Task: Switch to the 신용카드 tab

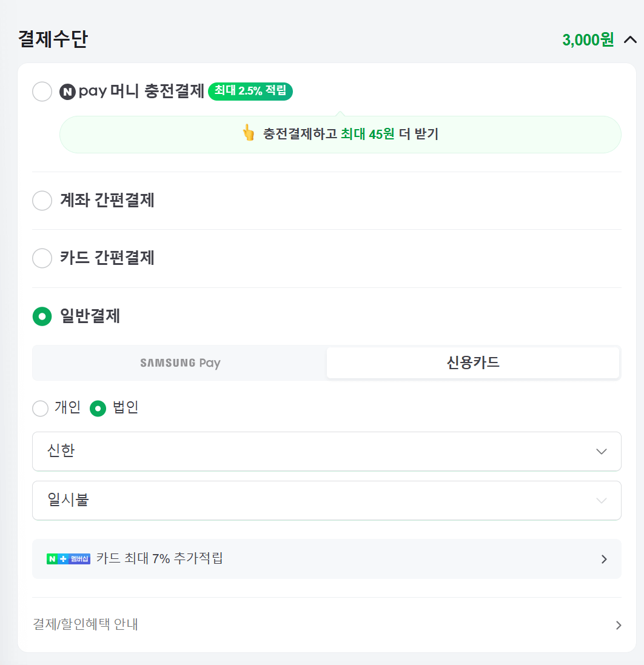Action: tap(473, 363)
